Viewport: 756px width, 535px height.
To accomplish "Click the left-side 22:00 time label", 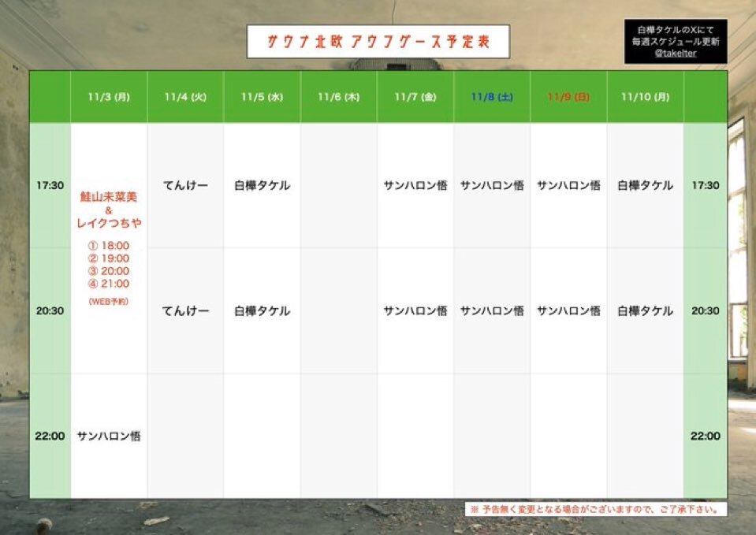I will (x=50, y=437).
